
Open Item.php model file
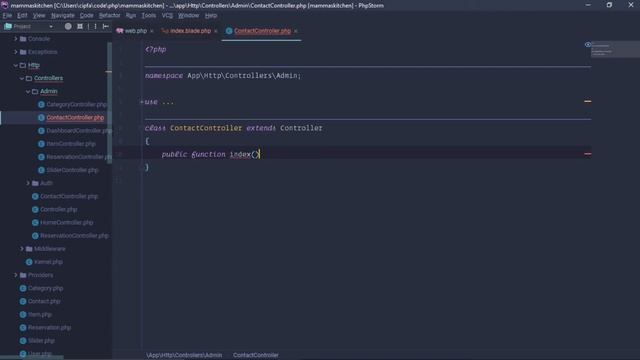pyautogui.click(x=40, y=314)
